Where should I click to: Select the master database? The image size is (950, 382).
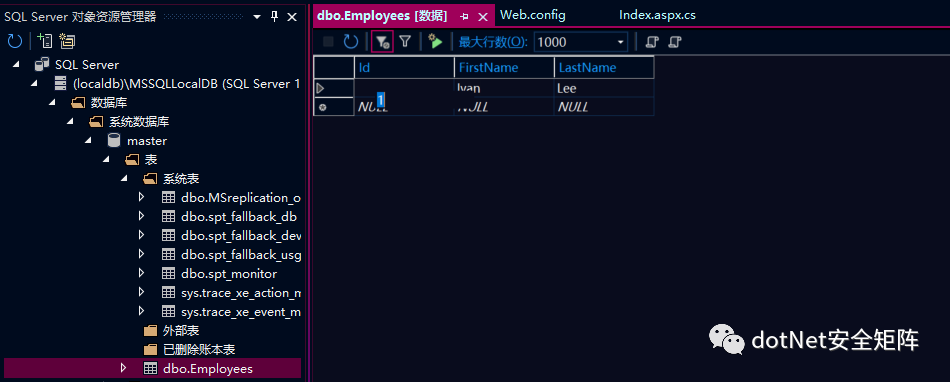pos(147,140)
